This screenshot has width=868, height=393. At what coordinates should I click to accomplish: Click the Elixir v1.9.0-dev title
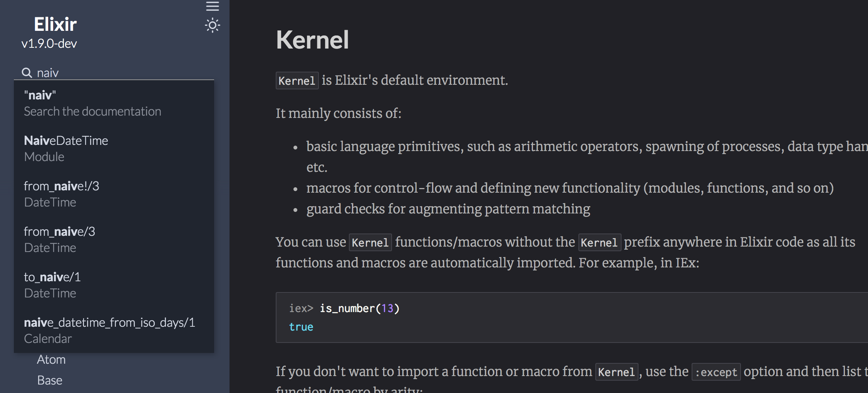pos(55,24)
